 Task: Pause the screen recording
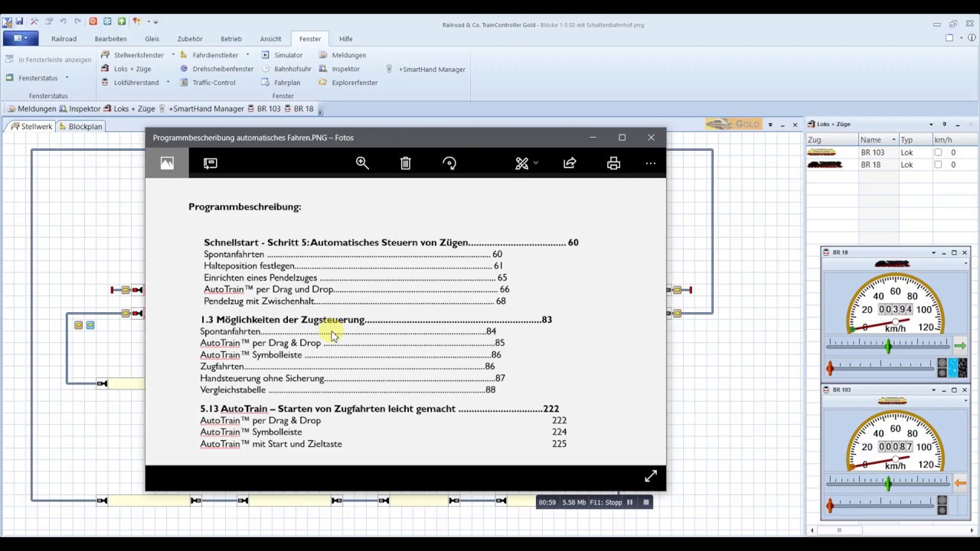pyautogui.click(x=630, y=502)
